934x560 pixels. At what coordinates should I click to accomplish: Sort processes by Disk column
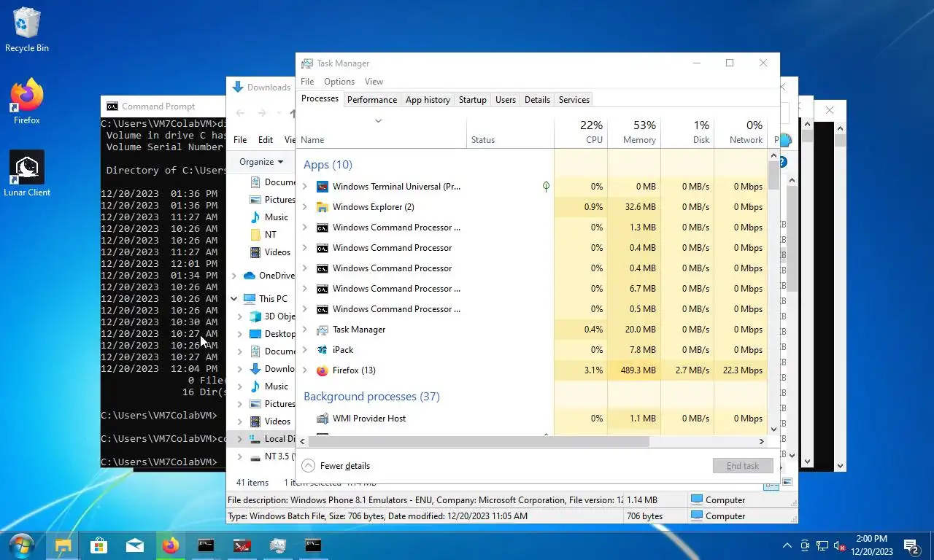point(687,132)
